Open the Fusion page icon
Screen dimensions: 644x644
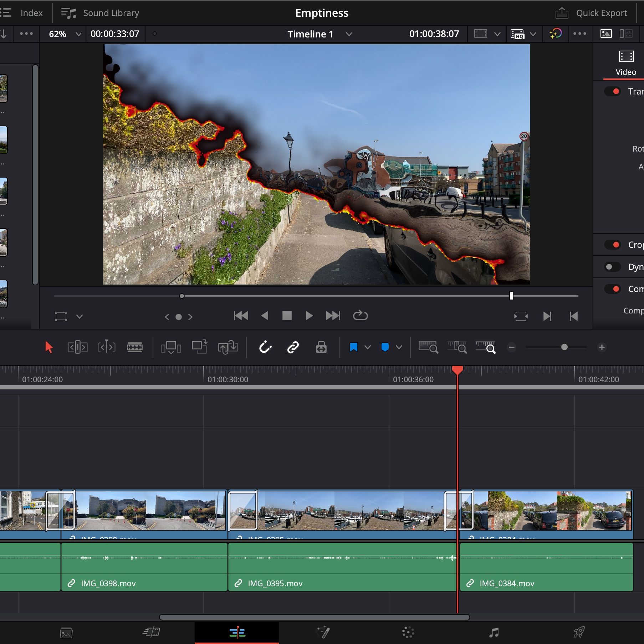pos(323,633)
